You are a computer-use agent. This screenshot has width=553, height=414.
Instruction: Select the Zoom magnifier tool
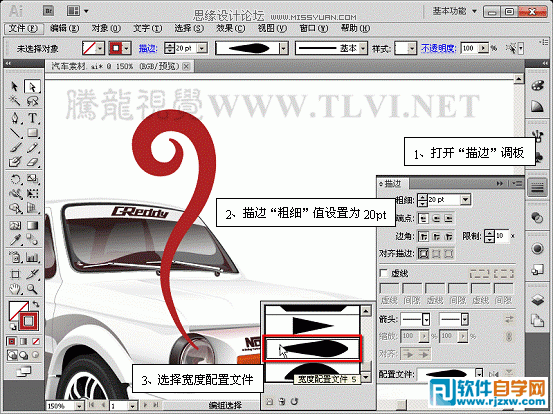coord(32,290)
